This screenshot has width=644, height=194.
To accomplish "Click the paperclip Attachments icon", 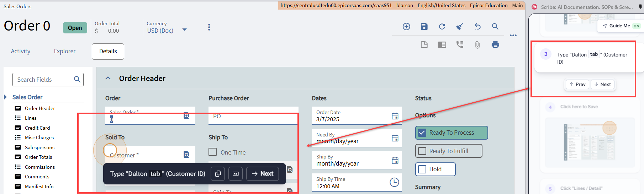I will coord(477,45).
